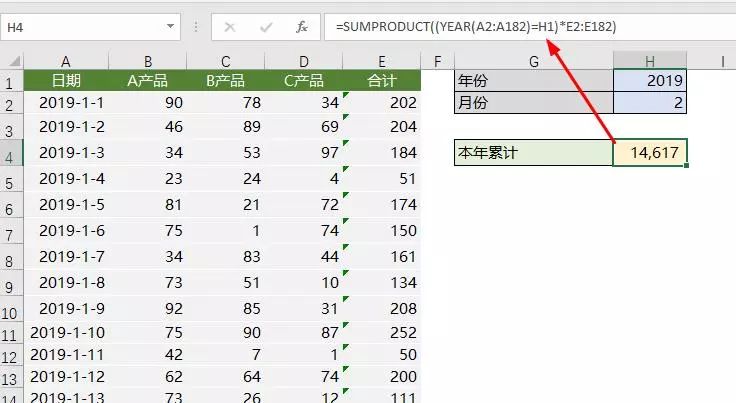Click the date cell 2019-1-10
The image size is (736, 403).
pos(66,333)
